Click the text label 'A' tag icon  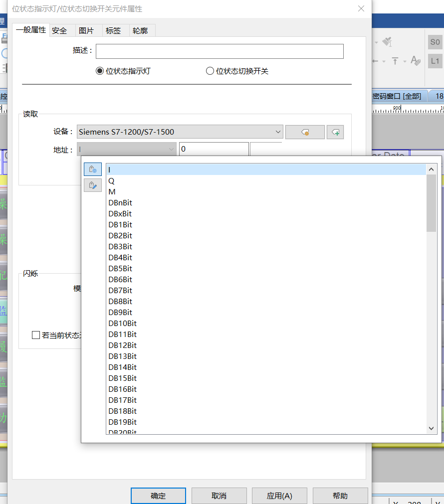[415, 61]
